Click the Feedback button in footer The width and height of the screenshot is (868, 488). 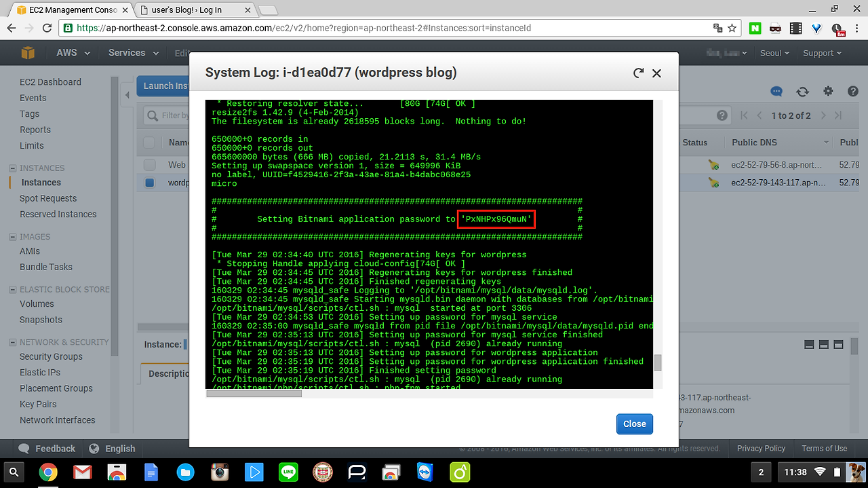pos(47,449)
